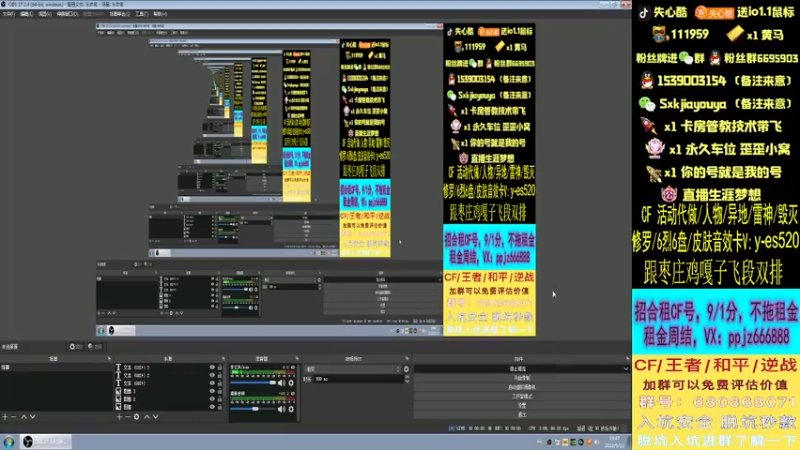This screenshot has height=450, width=800.
Task: Open the 编辑 menu
Action: click(x=26, y=14)
